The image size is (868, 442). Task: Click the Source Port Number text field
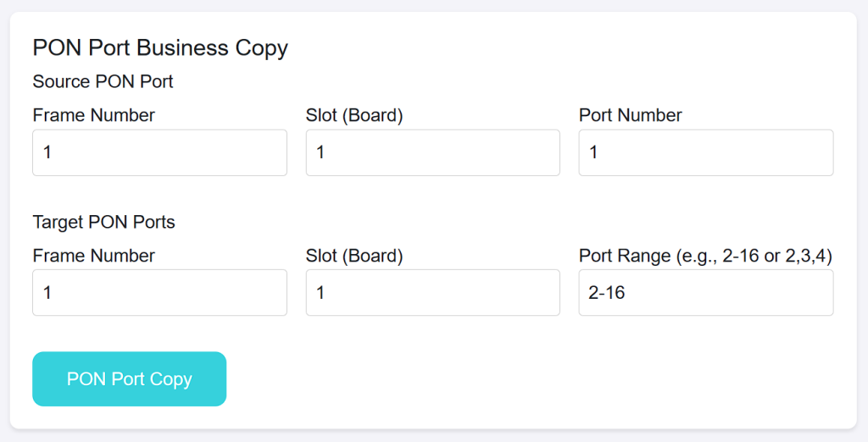tap(706, 152)
